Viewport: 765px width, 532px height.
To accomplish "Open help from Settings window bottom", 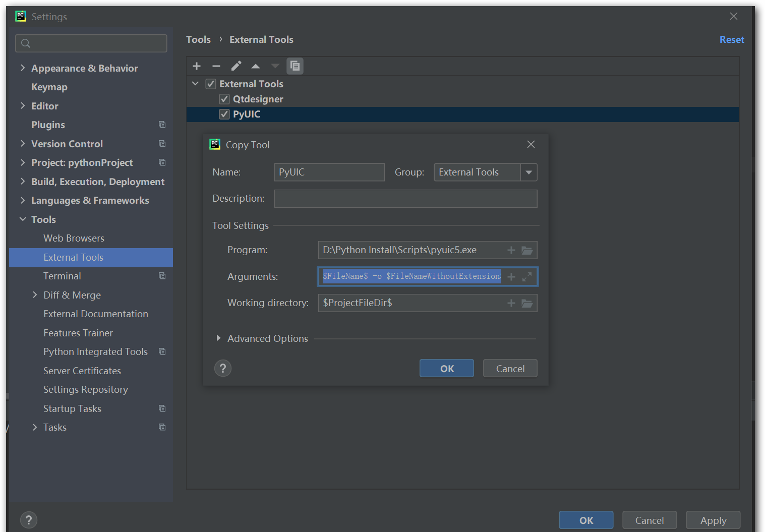I will click(29, 520).
